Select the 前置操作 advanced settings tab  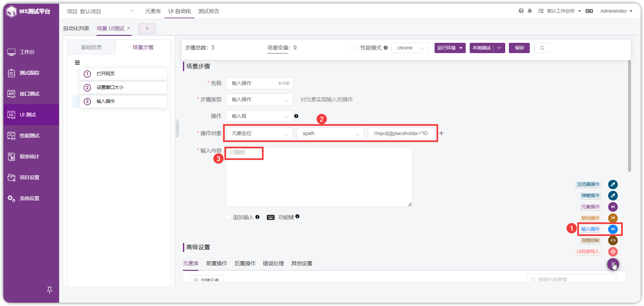(x=216, y=263)
